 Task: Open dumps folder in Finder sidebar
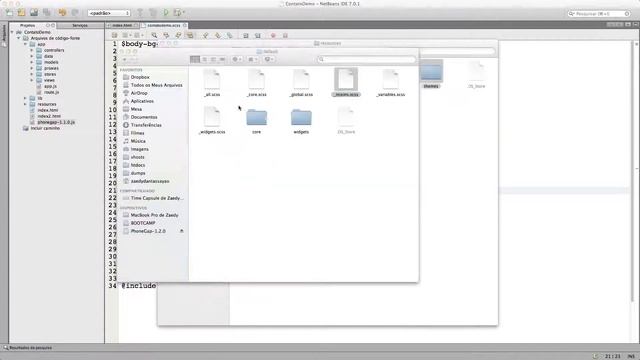pyautogui.click(x=138, y=173)
